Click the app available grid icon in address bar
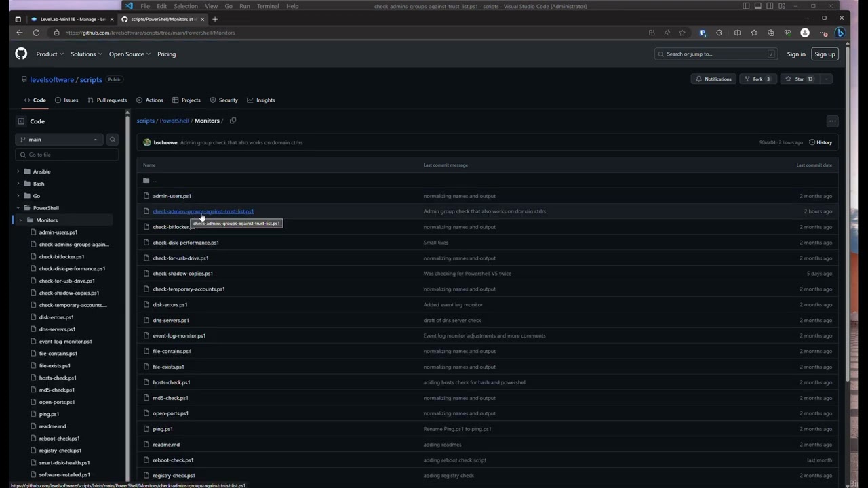The width and height of the screenshot is (868, 488). tap(652, 33)
